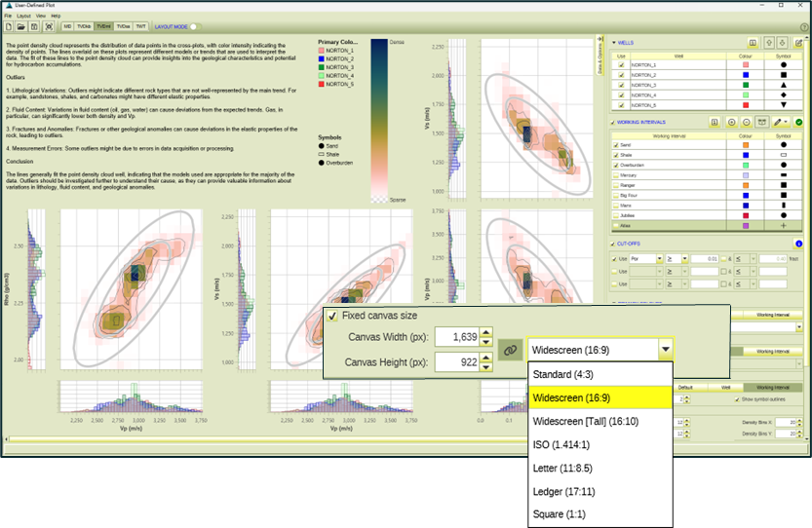Click the New document icon in toolbar
Image resolution: width=812 pixels, height=528 pixels.
click(x=9, y=26)
